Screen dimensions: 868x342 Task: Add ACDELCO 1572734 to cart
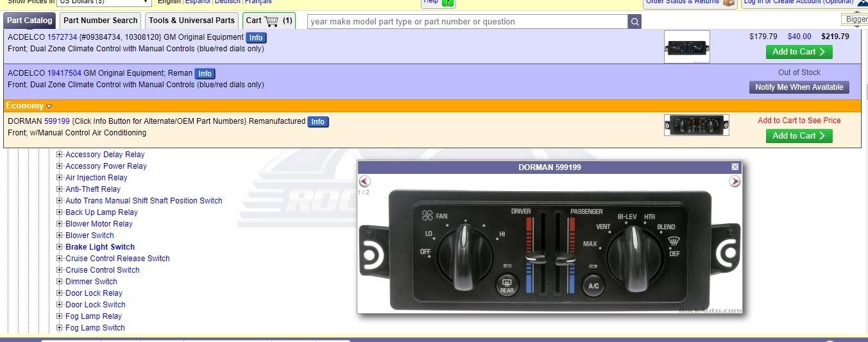[799, 52]
